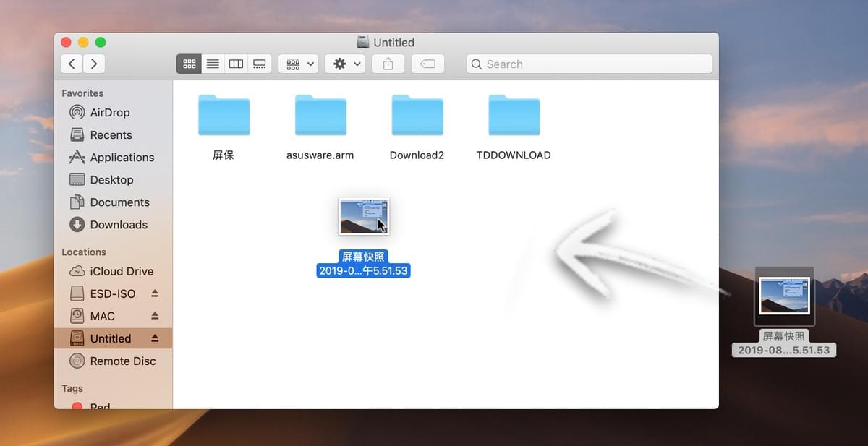Minimize the Finder window
This screenshot has width=868, height=446.
click(x=83, y=43)
